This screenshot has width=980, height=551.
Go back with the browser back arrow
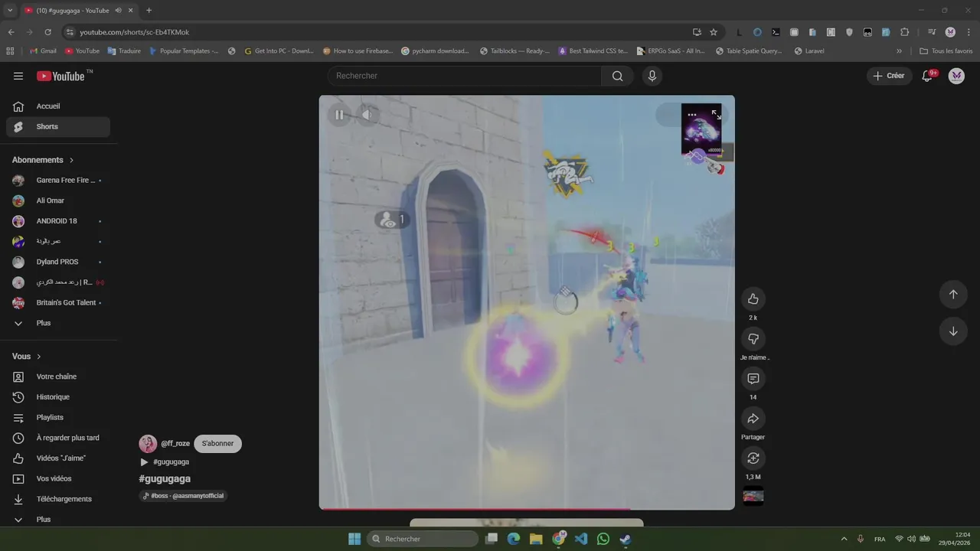[11, 32]
